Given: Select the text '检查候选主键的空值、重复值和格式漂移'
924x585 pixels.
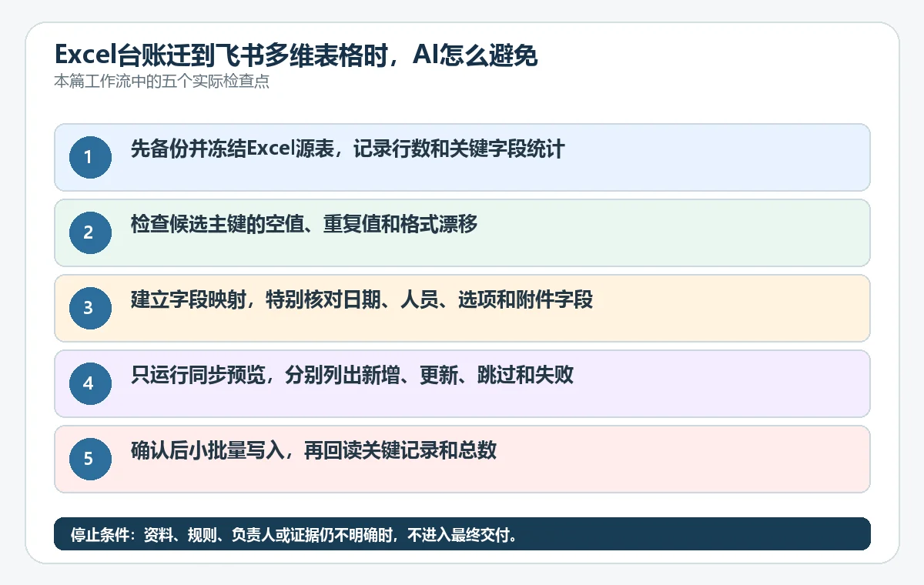Looking at the screenshot, I should 304,225.
